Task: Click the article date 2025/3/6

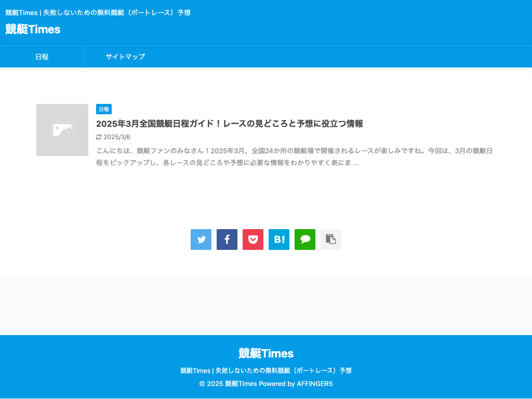Action: [x=117, y=137]
